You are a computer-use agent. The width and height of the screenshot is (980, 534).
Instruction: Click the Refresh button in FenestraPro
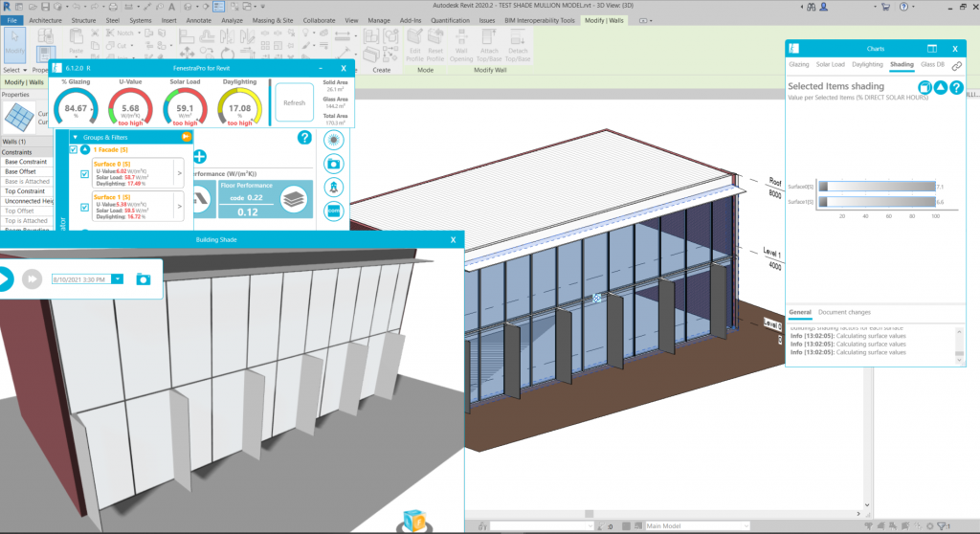click(295, 102)
